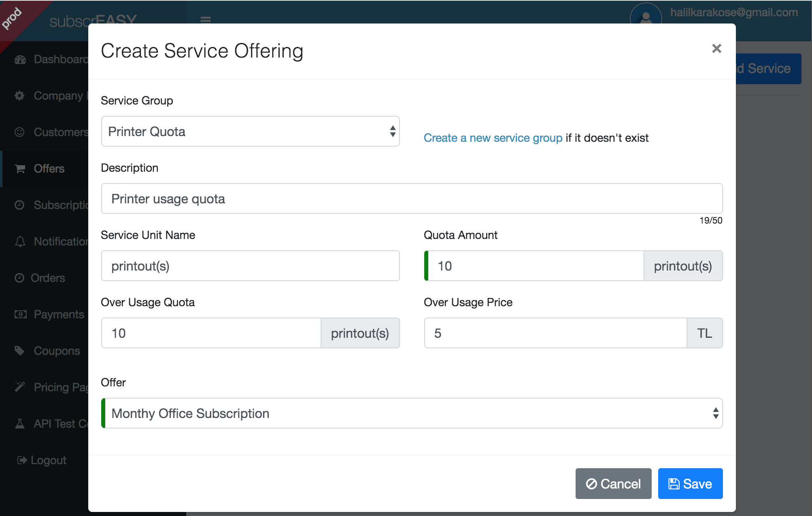Follow the Create a new service group link
The image size is (812, 516).
click(x=493, y=138)
